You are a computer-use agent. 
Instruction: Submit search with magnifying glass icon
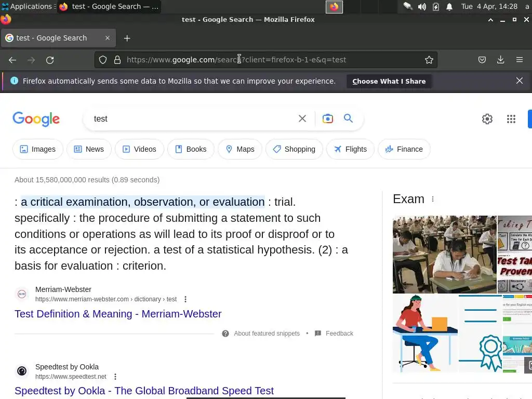[x=348, y=118]
